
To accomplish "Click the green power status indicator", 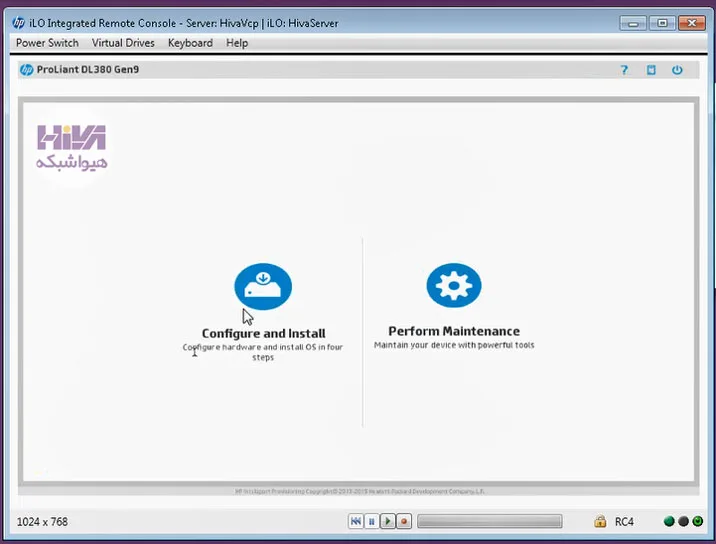I will (x=697, y=521).
